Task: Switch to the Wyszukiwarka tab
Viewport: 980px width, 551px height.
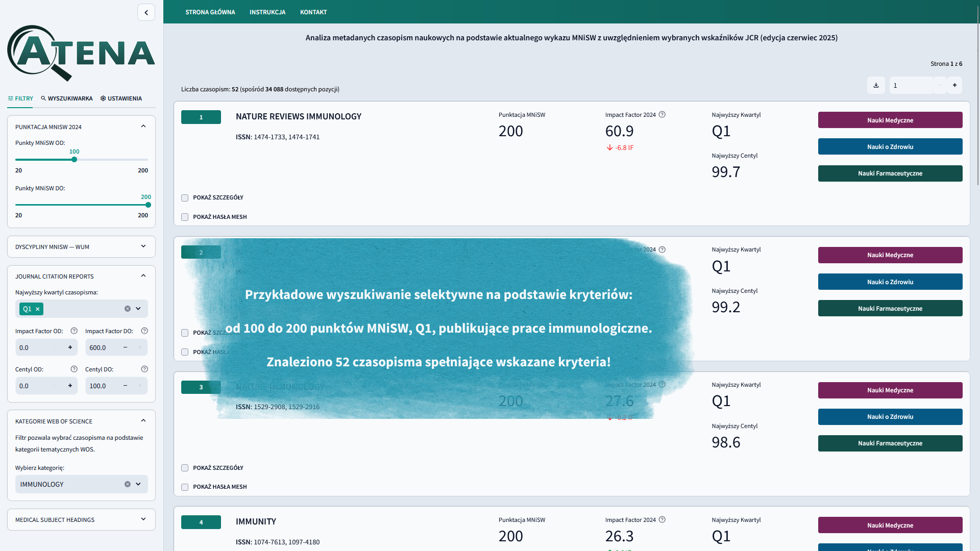Action: click(x=67, y=98)
